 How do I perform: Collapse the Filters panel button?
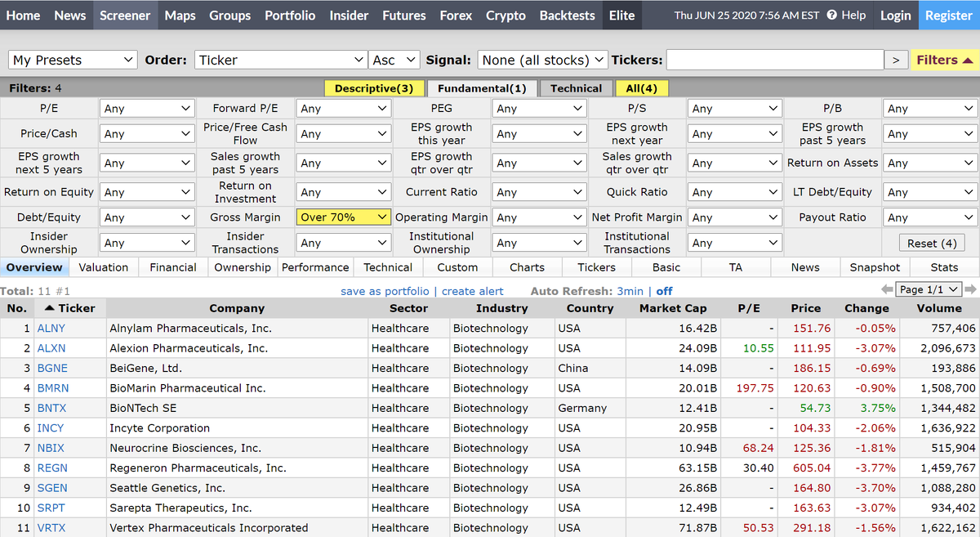pyautogui.click(x=945, y=60)
